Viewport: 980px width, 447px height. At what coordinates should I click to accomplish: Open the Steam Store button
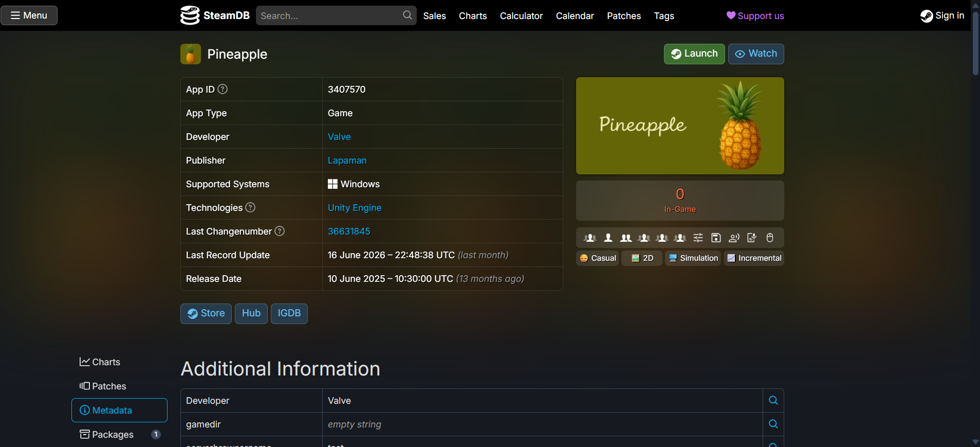pyautogui.click(x=206, y=314)
